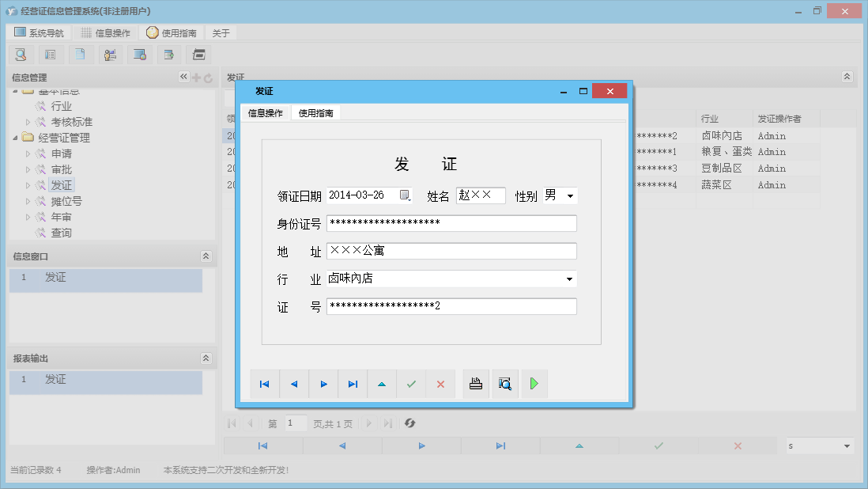This screenshot has height=489, width=868.
Task: Cancel the record with the red X icon
Action: 440,384
